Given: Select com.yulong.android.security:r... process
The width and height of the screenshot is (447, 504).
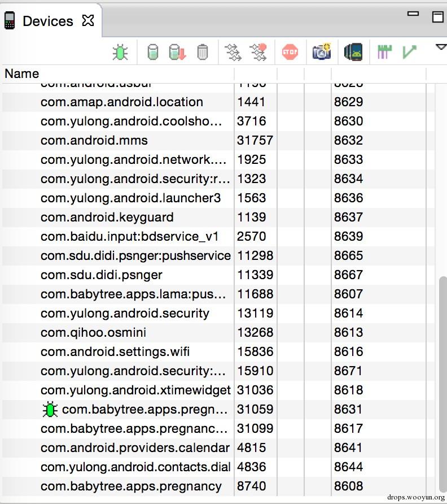Looking at the screenshot, I should pos(218,179).
